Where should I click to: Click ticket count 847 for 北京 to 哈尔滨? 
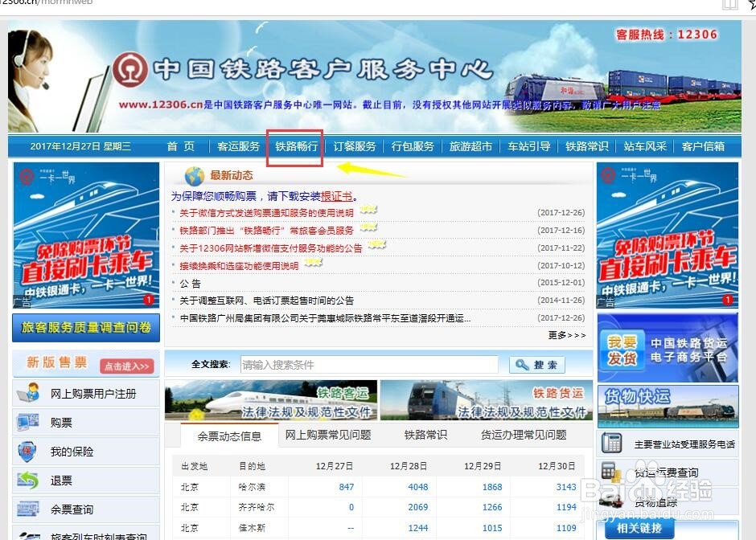[x=346, y=487]
